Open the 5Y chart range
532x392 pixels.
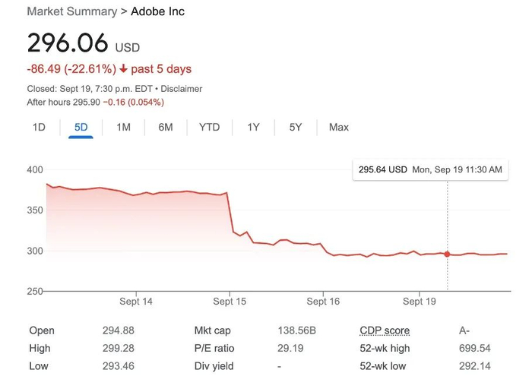click(x=296, y=127)
